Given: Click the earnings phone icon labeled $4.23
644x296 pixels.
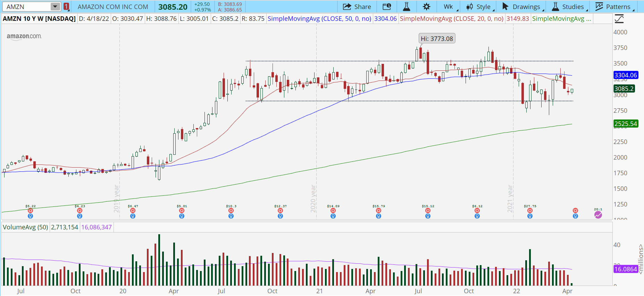Looking at the screenshot, I should click(80, 211).
